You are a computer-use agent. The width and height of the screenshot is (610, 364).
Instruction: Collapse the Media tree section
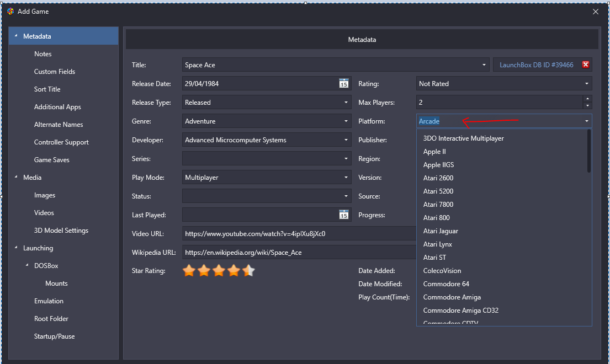coord(16,176)
